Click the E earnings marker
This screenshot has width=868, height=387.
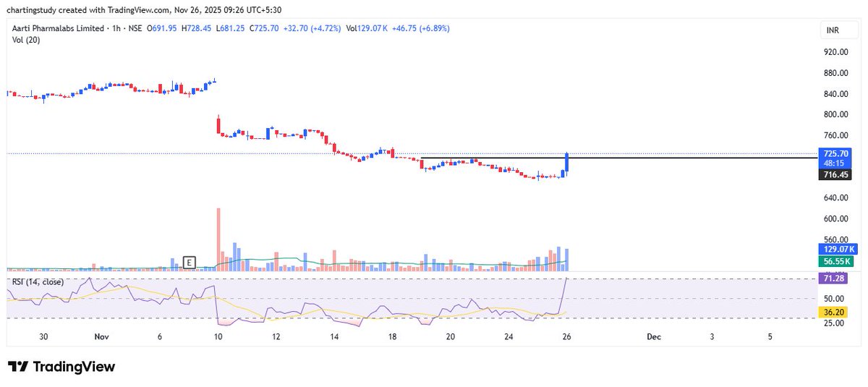click(190, 262)
